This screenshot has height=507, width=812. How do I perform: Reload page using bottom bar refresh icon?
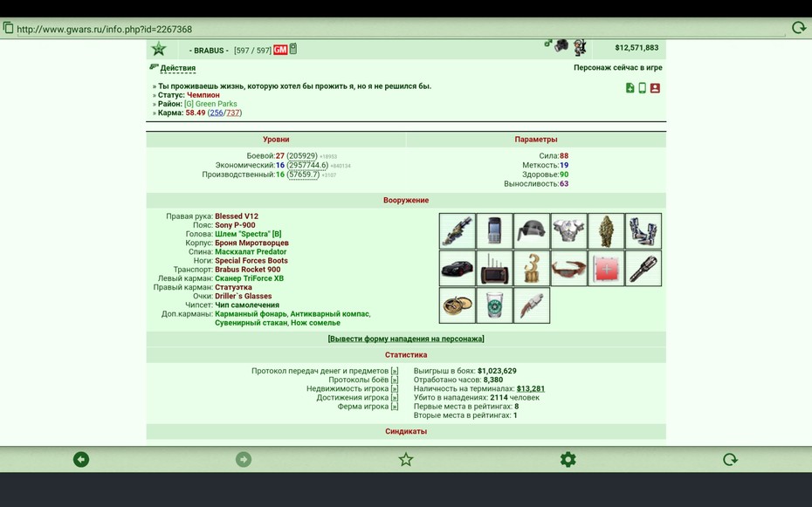[x=730, y=459]
